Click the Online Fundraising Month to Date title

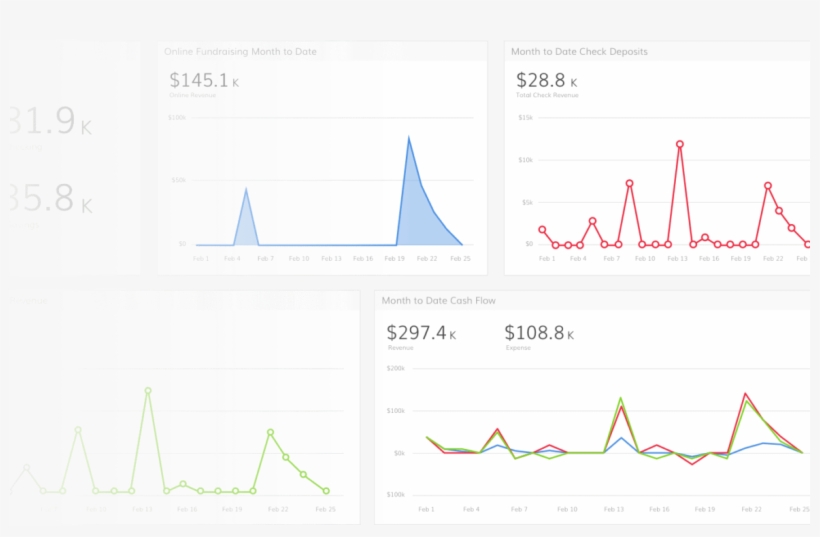tap(240, 51)
